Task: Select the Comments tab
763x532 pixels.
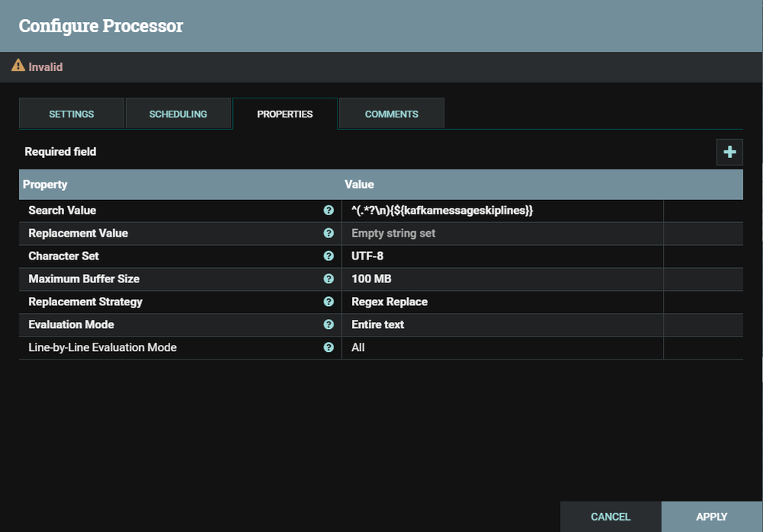Action: click(391, 114)
